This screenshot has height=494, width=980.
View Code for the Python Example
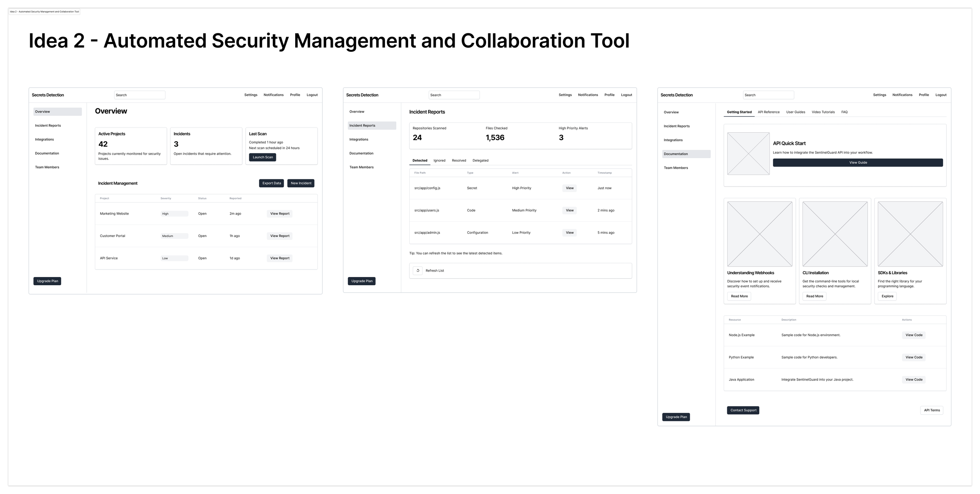913,357
